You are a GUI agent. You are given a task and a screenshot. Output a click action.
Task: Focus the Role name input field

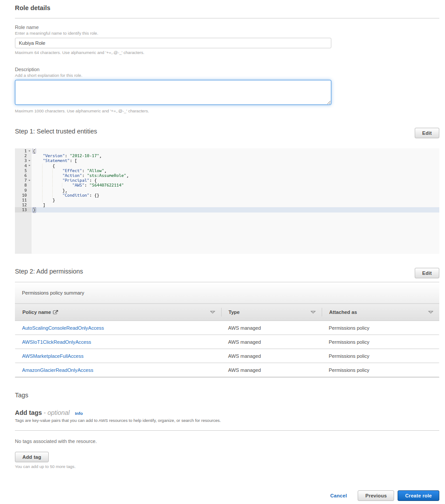pos(173,43)
